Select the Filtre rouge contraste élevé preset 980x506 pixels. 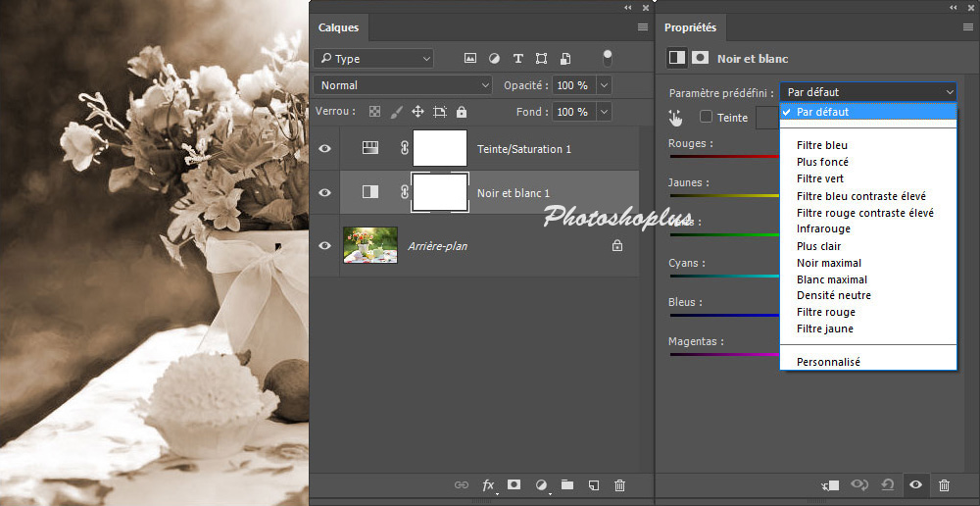click(x=864, y=213)
